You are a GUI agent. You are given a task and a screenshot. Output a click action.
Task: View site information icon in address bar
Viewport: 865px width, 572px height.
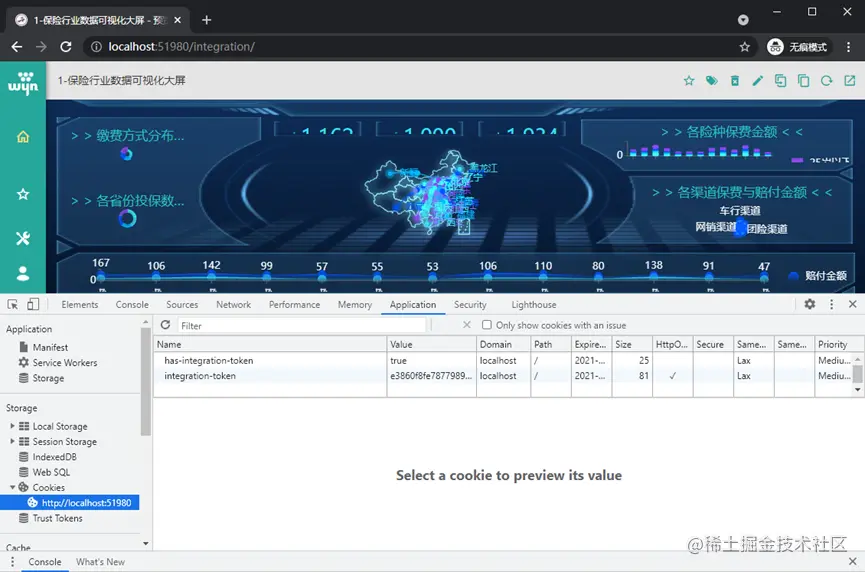pyautogui.click(x=96, y=47)
